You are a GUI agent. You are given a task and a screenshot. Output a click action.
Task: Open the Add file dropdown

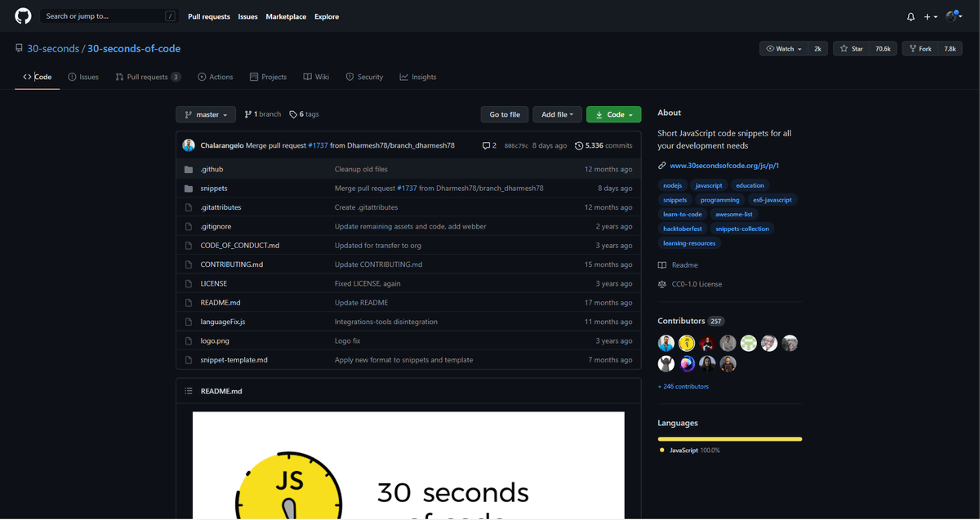(x=558, y=115)
